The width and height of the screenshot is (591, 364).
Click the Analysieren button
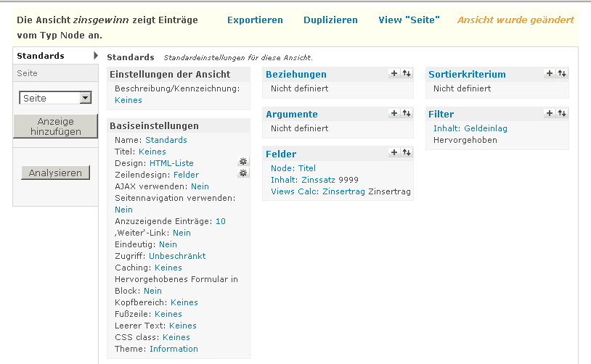[55, 173]
